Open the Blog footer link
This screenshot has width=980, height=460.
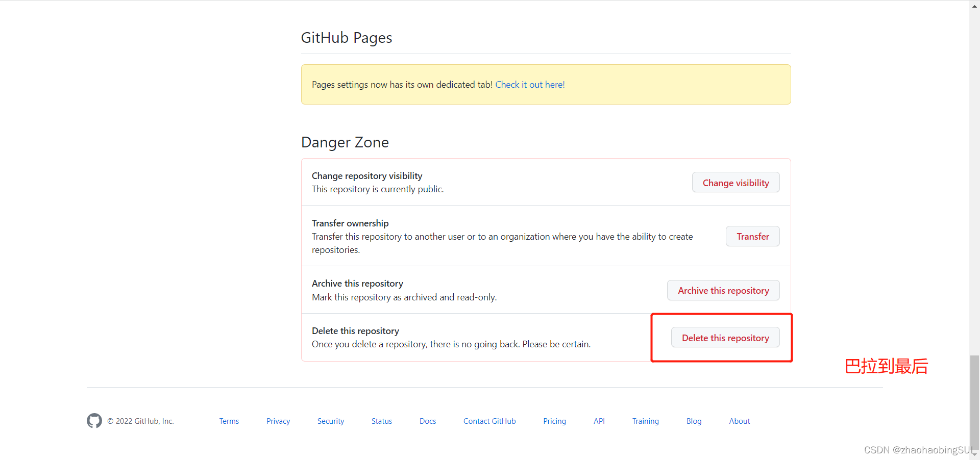coord(694,421)
